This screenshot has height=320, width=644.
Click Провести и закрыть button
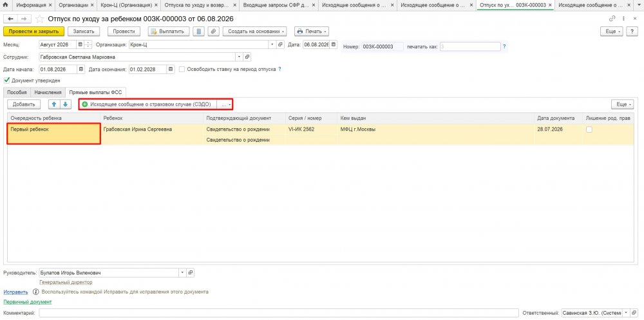[x=33, y=31]
